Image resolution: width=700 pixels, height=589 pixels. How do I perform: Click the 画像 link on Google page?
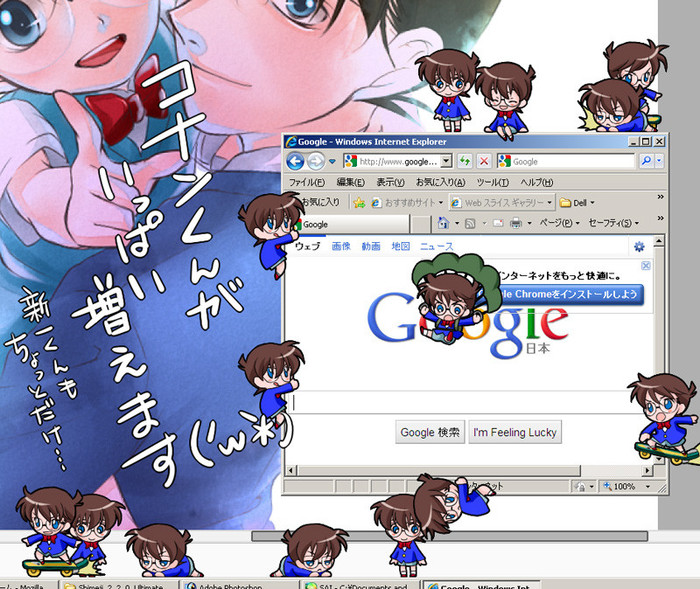point(341,246)
